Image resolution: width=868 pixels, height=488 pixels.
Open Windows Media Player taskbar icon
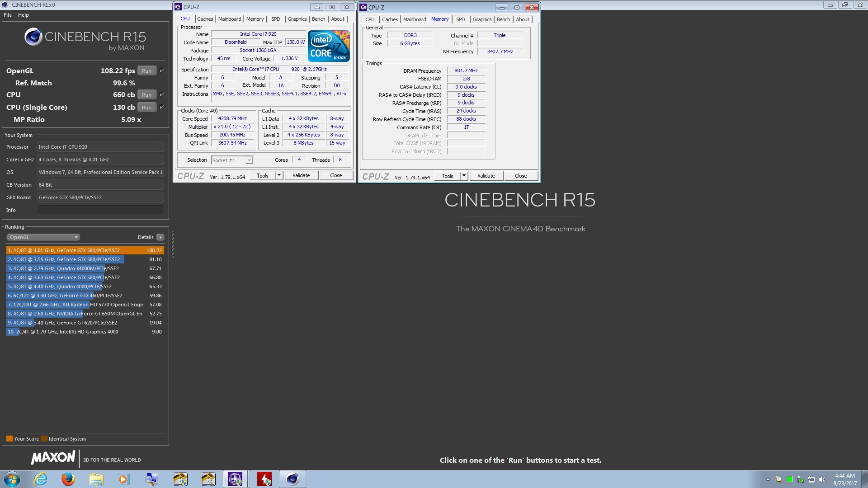(x=123, y=479)
